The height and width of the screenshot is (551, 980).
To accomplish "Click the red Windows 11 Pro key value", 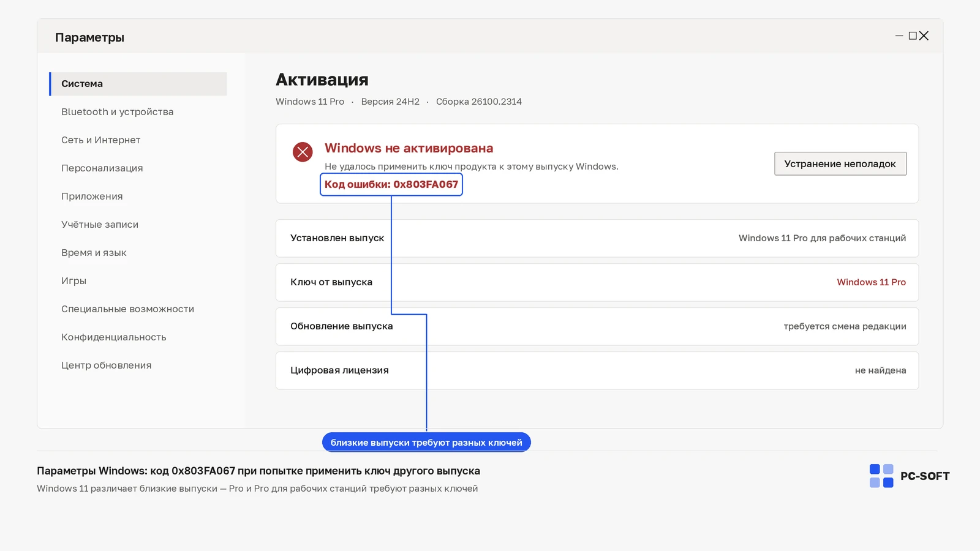I will (x=872, y=282).
